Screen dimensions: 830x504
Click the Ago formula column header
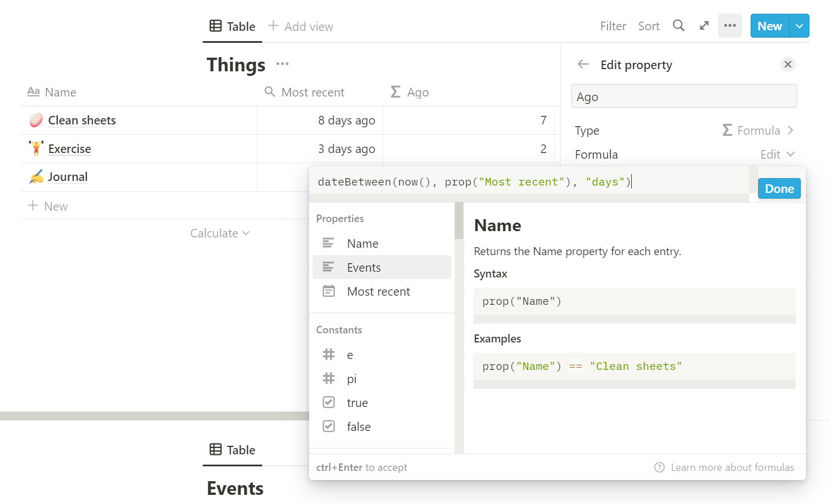tap(410, 92)
